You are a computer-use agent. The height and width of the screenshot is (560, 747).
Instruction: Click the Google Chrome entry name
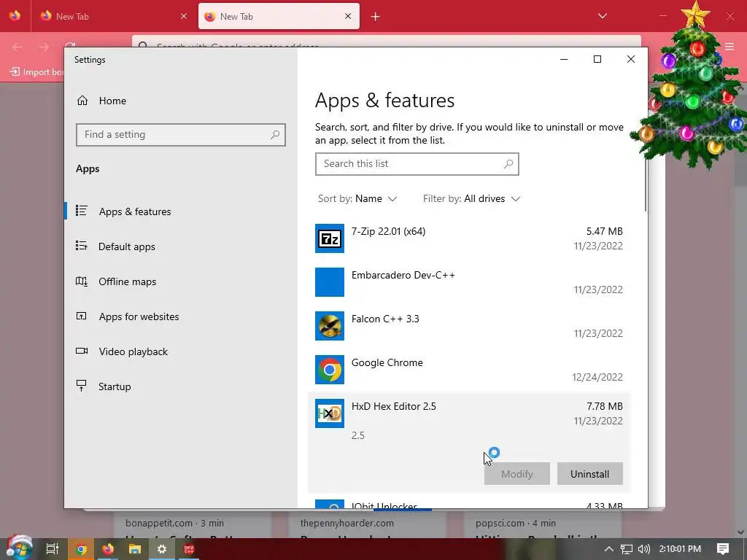[387, 363]
